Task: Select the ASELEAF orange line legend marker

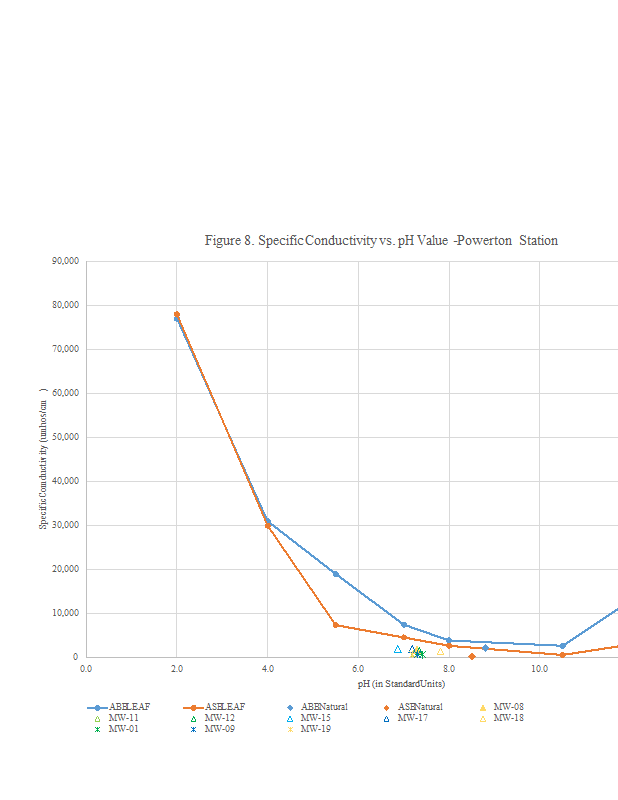Action: (194, 707)
